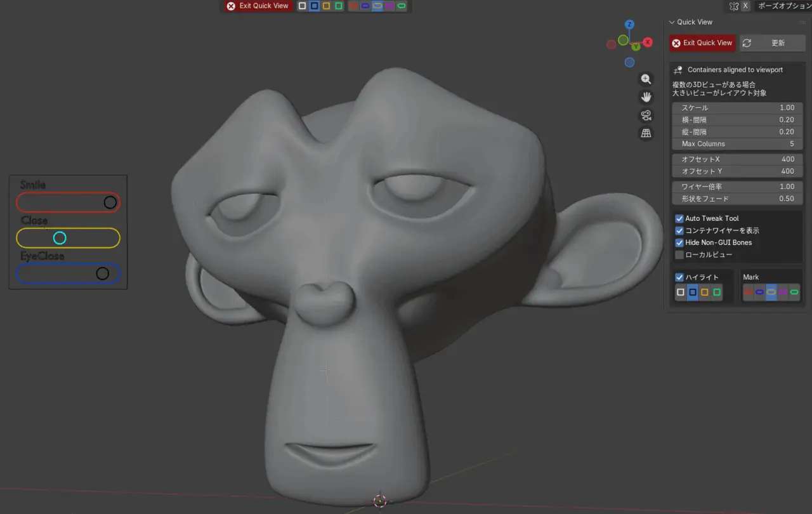The width and height of the screenshot is (812, 514).
Task: Select the red oval Mark icon in side panel
Action: pyautogui.click(x=748, y=292)
